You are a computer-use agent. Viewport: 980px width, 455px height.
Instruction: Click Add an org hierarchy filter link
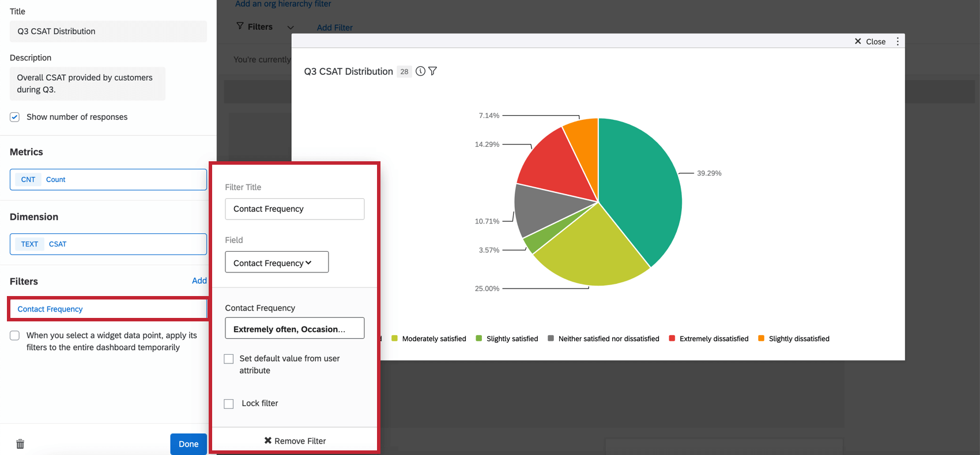pos(283,4)
